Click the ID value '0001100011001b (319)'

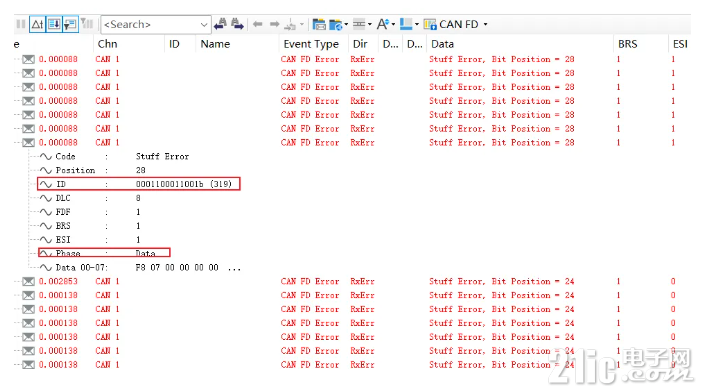point(184,184)
